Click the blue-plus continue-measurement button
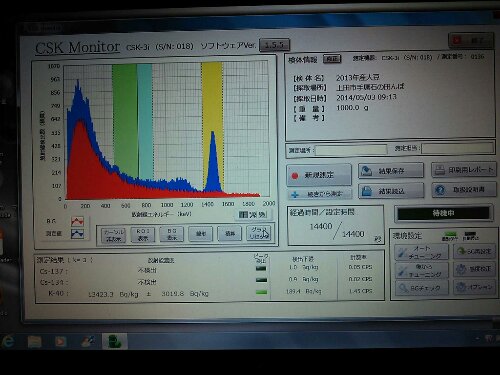The width and height of the screenshot is (500, 375). click(319, 194)
